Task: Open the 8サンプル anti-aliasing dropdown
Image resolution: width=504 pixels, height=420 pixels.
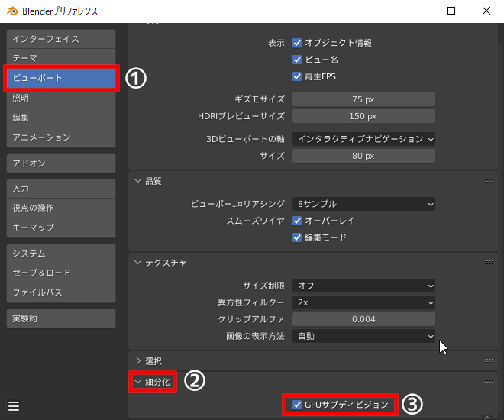Action: 363,204
